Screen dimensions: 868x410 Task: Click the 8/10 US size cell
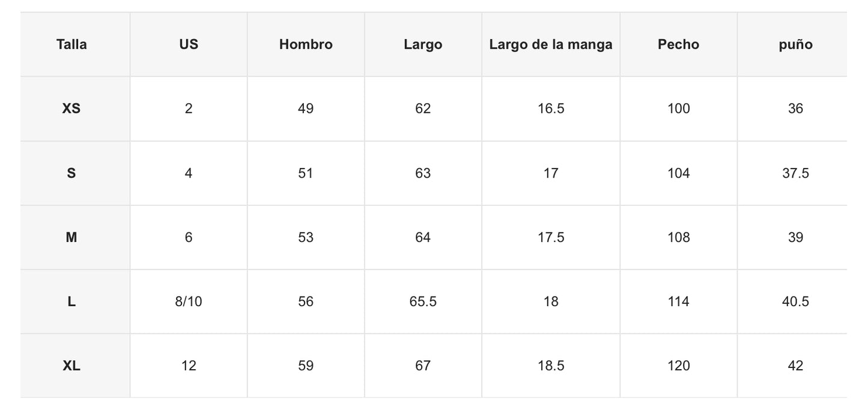[189, 301]
